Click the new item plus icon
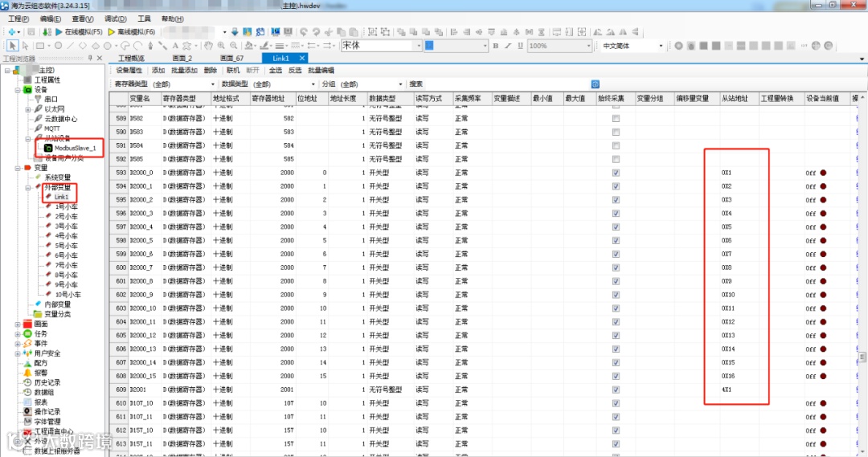868x457 pixels. coord(11,32)
